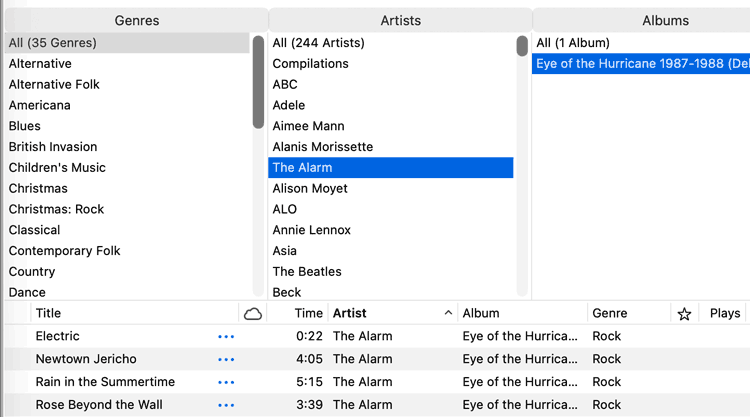The image size is (750, 417).
Task: Click the Genres list scrollbar thumb
Action: [x=258, y=82]
